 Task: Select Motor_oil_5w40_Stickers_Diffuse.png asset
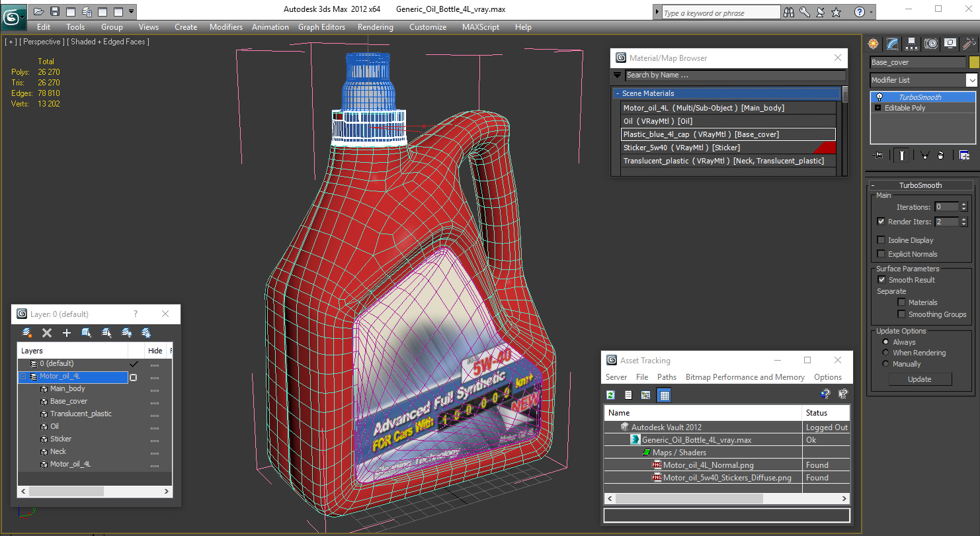[727, 478]
